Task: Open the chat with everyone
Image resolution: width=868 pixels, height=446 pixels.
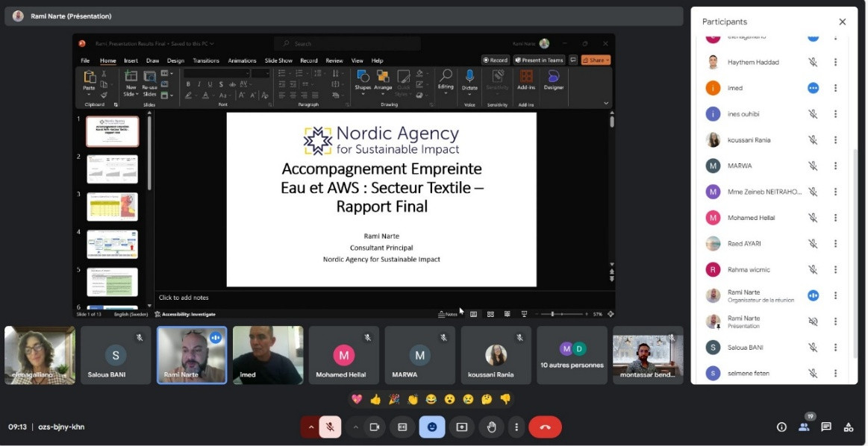Action: 826,427
